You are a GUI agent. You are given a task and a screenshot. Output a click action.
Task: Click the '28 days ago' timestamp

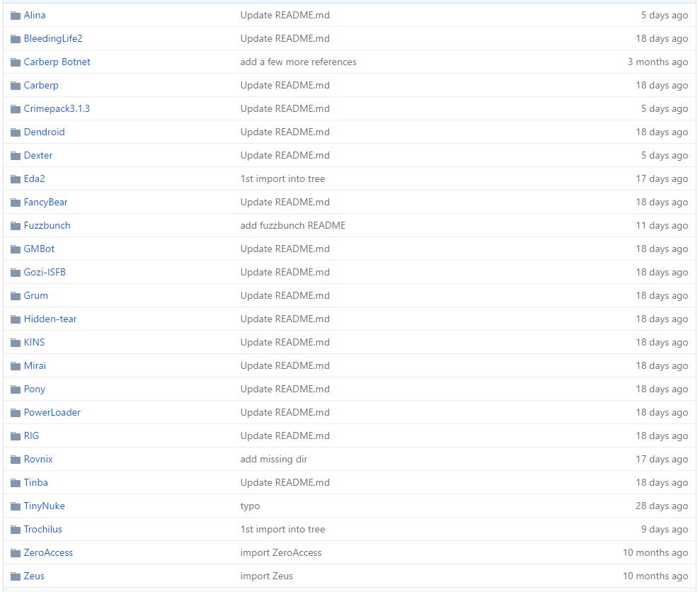tap(661, 506)
